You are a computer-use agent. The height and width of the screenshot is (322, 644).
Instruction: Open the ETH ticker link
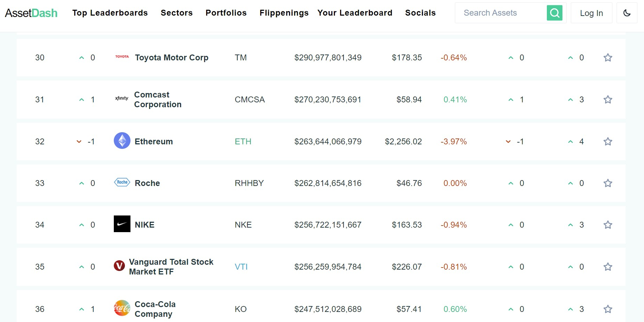[243, 142]
